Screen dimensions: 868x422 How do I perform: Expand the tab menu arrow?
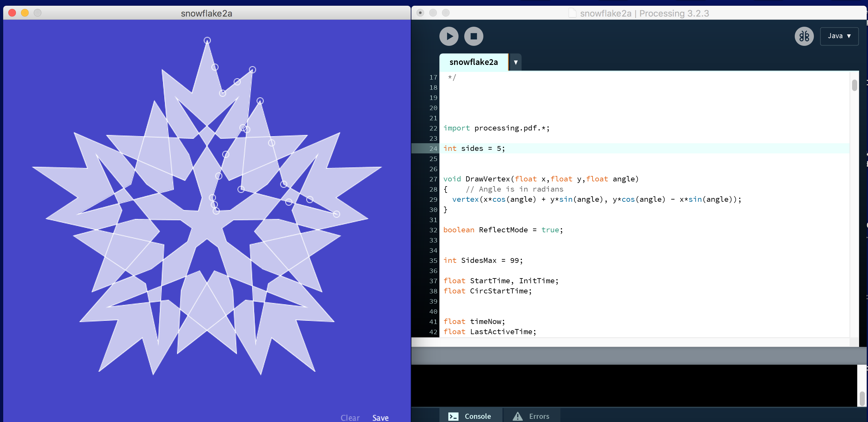pos(515,62)
